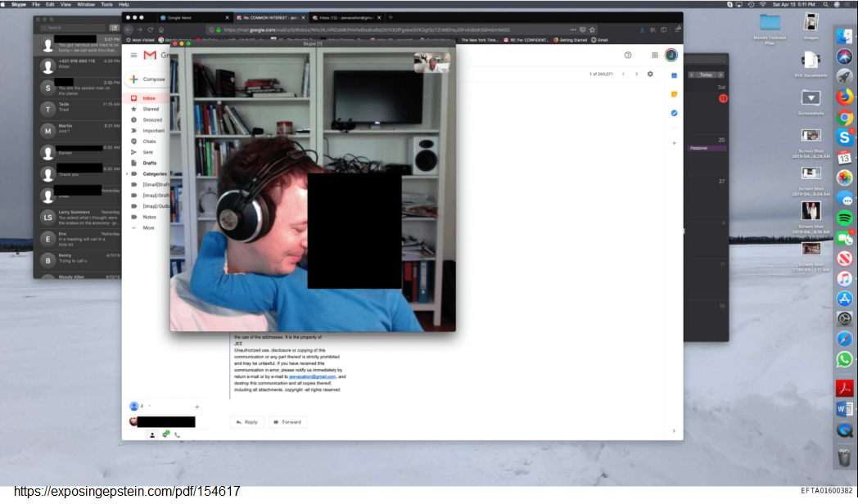Open the Larry Summers conversation in Skype

[77, 218]
